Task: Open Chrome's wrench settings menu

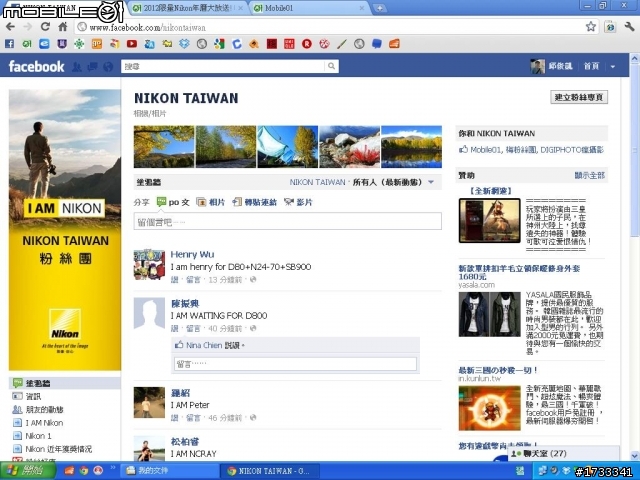Action: click(629, 27)
